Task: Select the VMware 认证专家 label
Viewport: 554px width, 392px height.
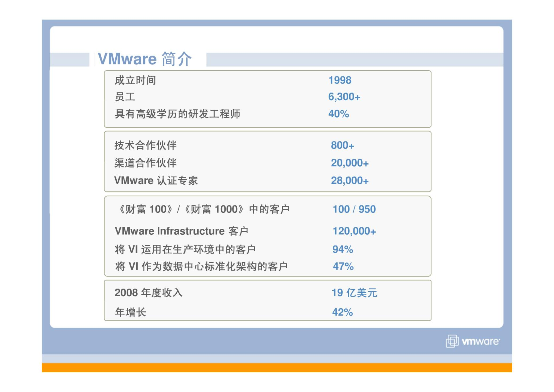Action: pos(156,181)
